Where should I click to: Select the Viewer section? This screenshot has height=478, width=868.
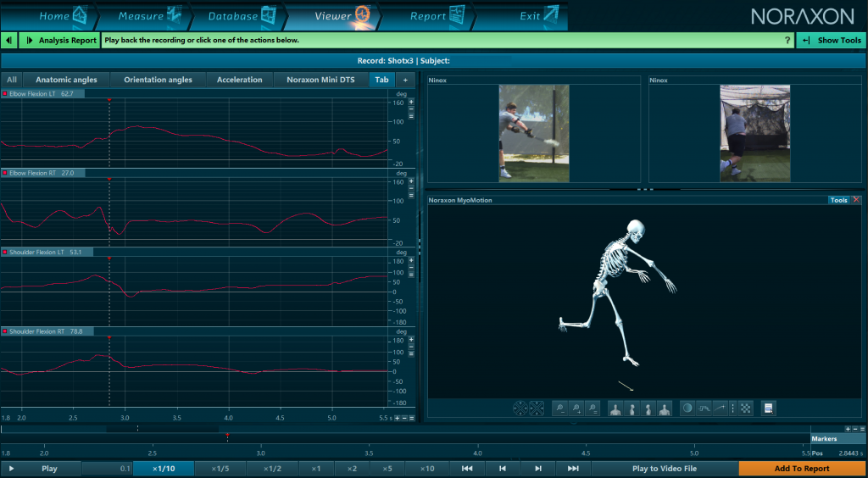pyautogui.click(x=331, y=15)
